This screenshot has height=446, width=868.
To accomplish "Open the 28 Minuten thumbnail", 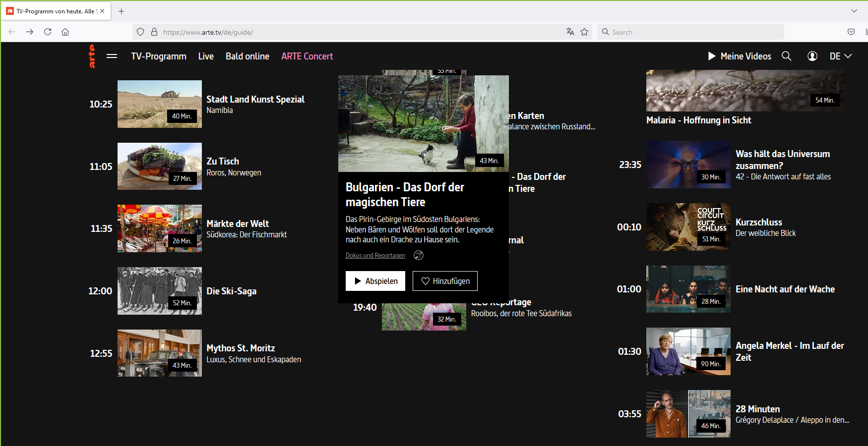I will coord(688,414).
